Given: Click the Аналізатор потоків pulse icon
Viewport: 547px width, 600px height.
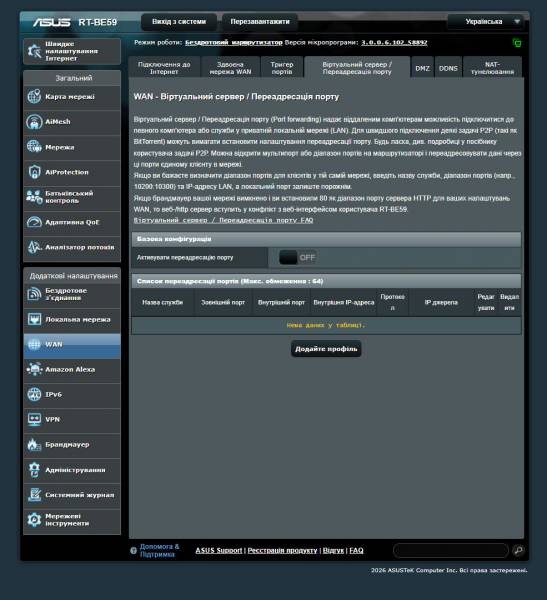Looking at the screenshot, I should 34,247.
